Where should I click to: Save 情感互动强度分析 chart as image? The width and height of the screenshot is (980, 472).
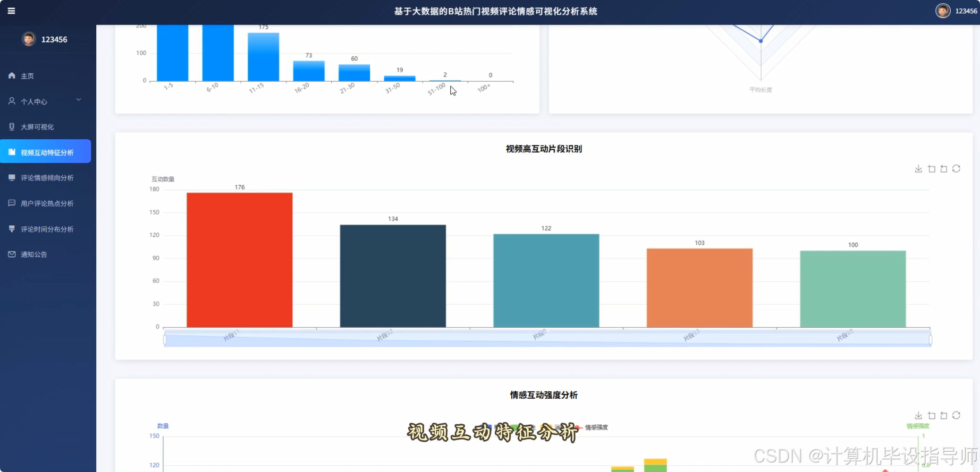919,415
